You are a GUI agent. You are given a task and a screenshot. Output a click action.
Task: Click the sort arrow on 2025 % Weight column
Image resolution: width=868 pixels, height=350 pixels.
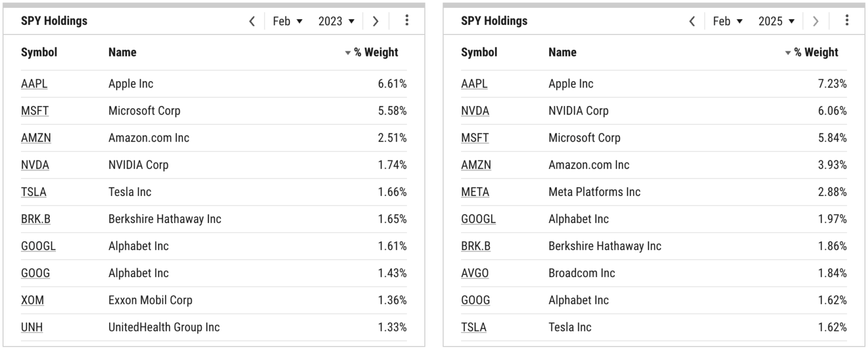click(x=788, y=52)
